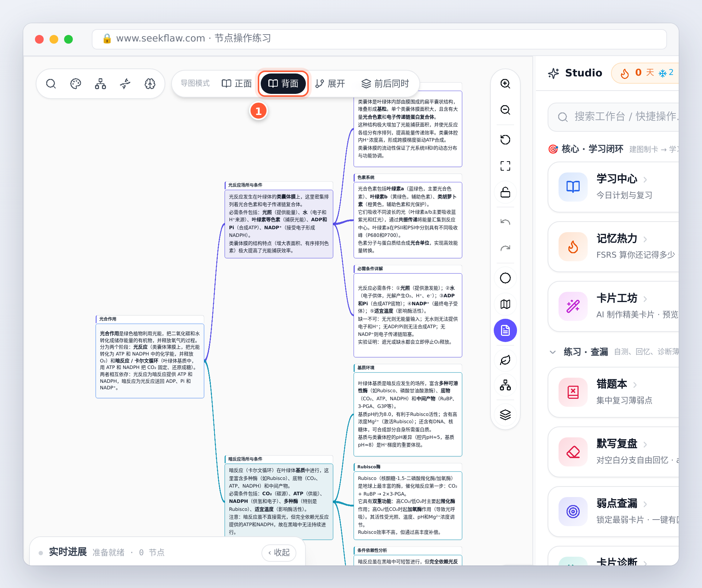Open the 默写复盘 card

(614, 452)
